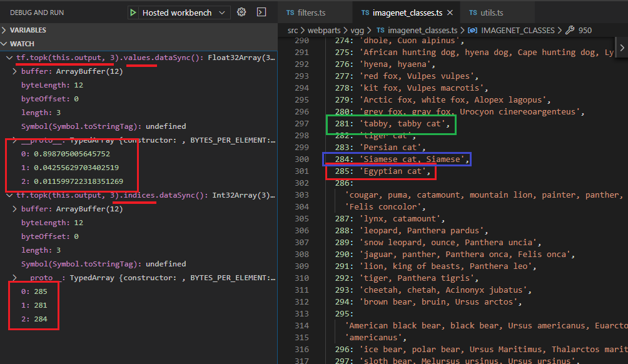This screenshot has width=628, height=364.
Task: Expand __proto__ TypedArray under indices watch
Action: pos(14,278)
